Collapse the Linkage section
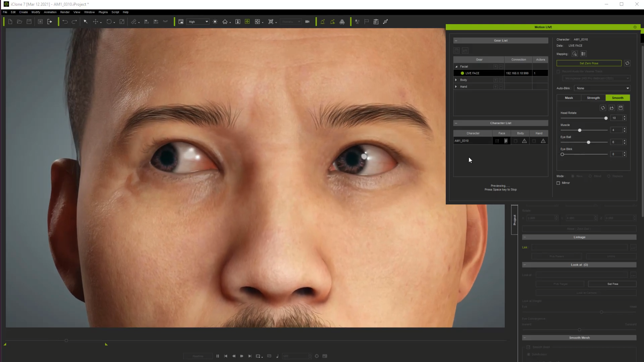The height and width of the screenshot is (362, 644). pyautogui.click(x=525, y=237)
